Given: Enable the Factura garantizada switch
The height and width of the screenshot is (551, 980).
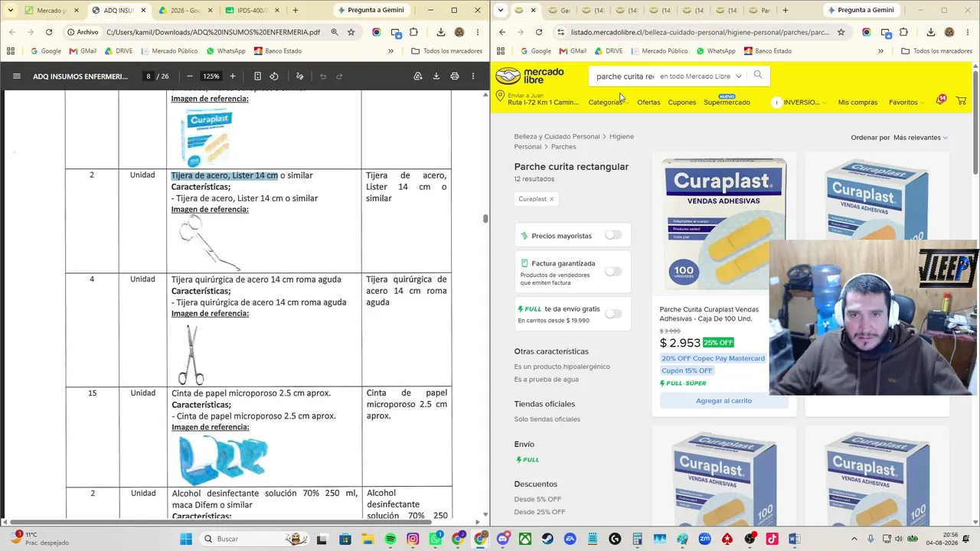Looking at the screenshot, I should click(x=613, y=271).
